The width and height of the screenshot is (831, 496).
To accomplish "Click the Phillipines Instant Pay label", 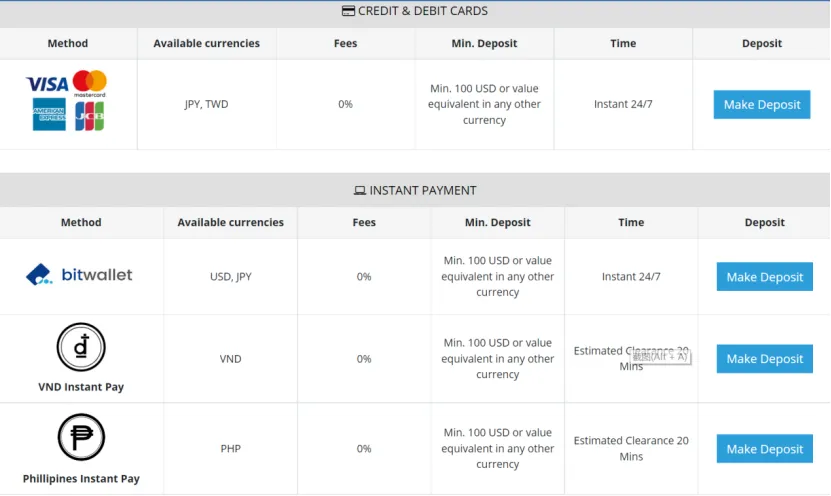I will [x=81, y=479].
